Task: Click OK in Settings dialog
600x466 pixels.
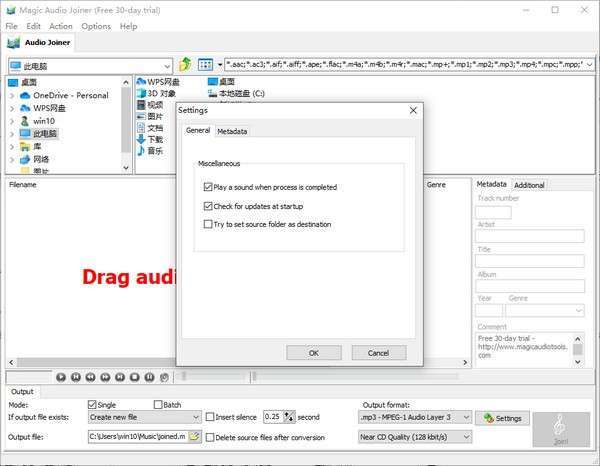Action: coord(314,353)
